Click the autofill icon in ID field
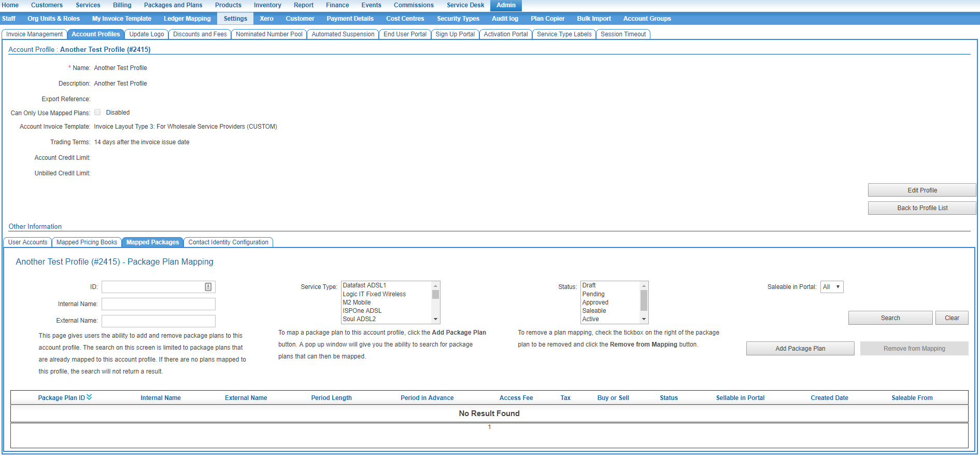980x455 pixels. (x=208, y=287)
